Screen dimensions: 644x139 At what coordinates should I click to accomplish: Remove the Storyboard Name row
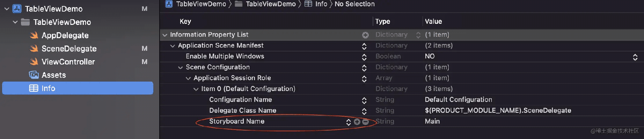coord(365,121)
